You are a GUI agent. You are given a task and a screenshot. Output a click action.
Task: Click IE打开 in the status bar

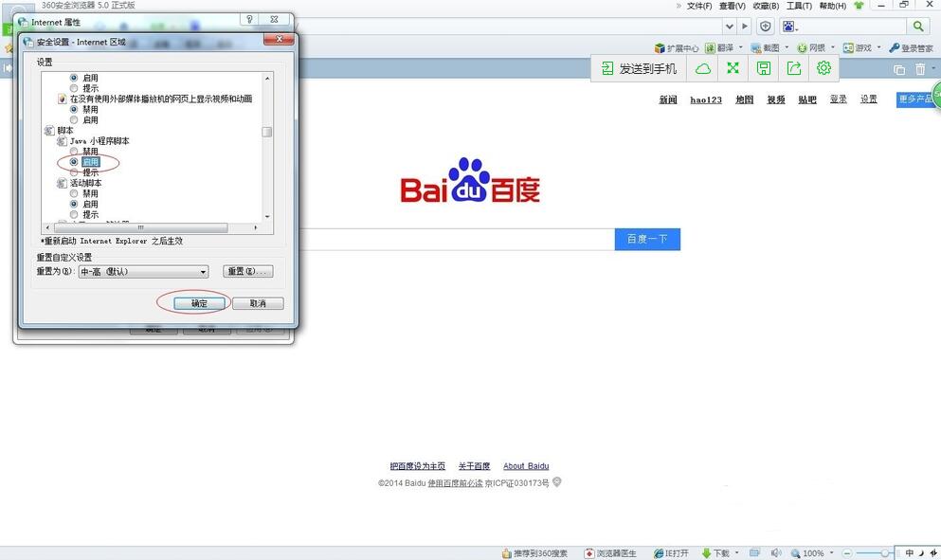click(671, 553)
